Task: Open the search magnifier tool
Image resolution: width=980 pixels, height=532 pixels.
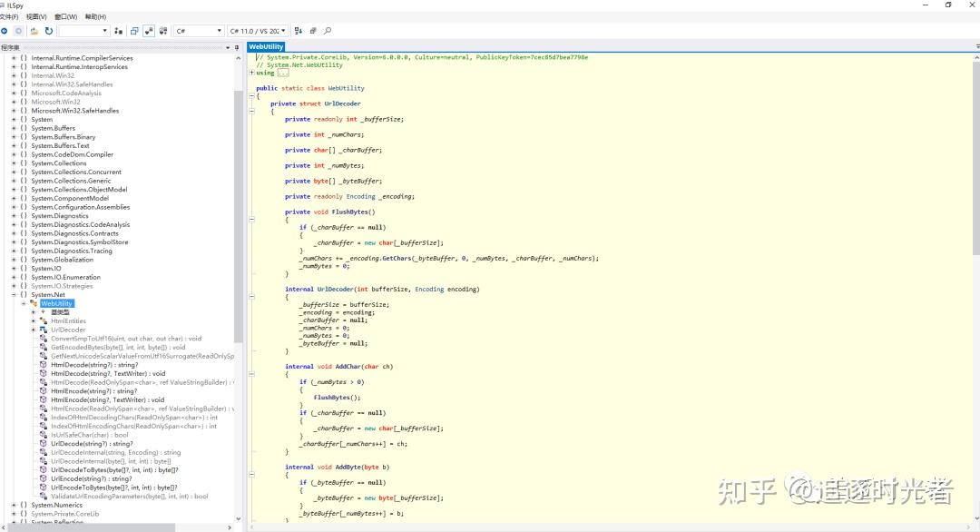Action: click(x=328, y=31)
